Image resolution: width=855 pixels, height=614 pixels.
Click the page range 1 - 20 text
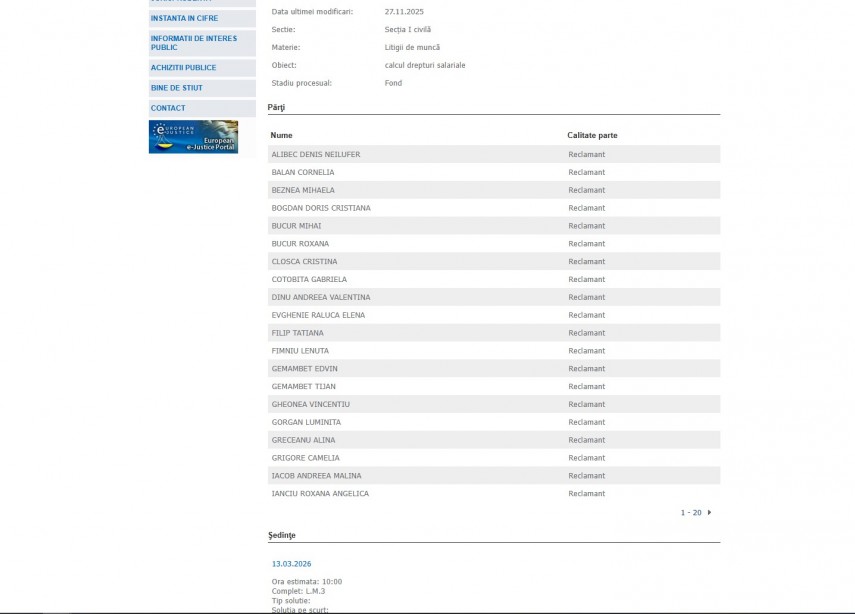tap(691, 512)
